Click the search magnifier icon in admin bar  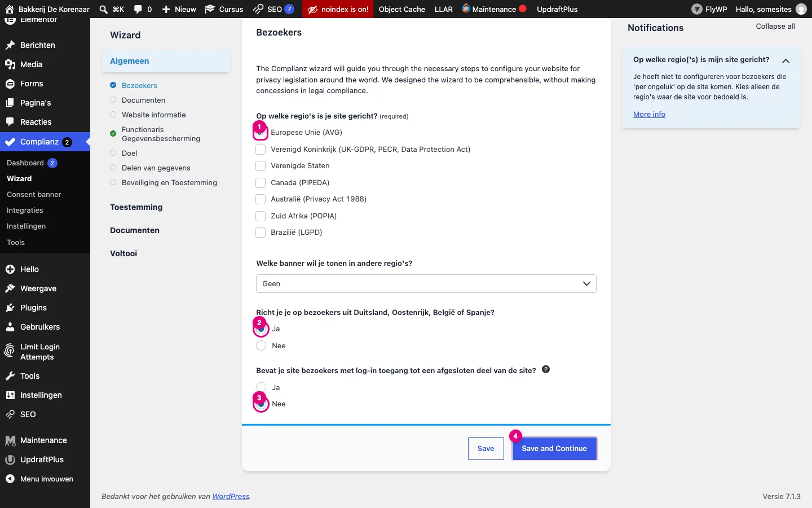pos(104,9)
